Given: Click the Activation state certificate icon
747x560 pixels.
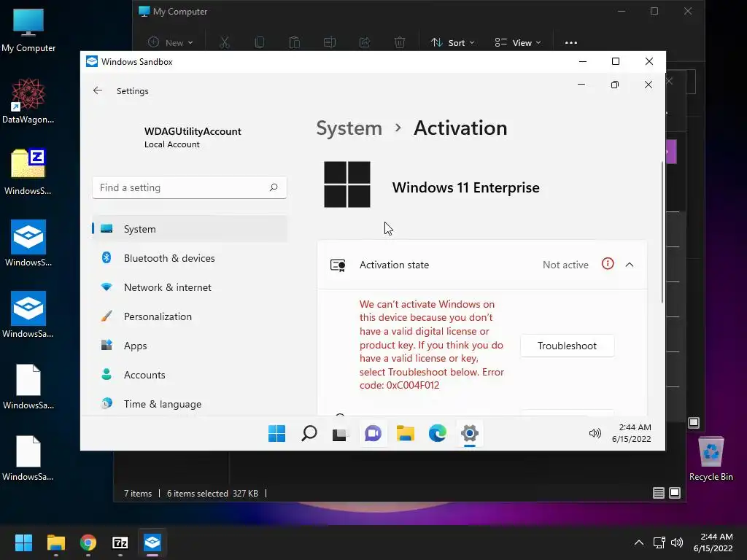Looking at the screenshot, I should (x=338, y=265).
